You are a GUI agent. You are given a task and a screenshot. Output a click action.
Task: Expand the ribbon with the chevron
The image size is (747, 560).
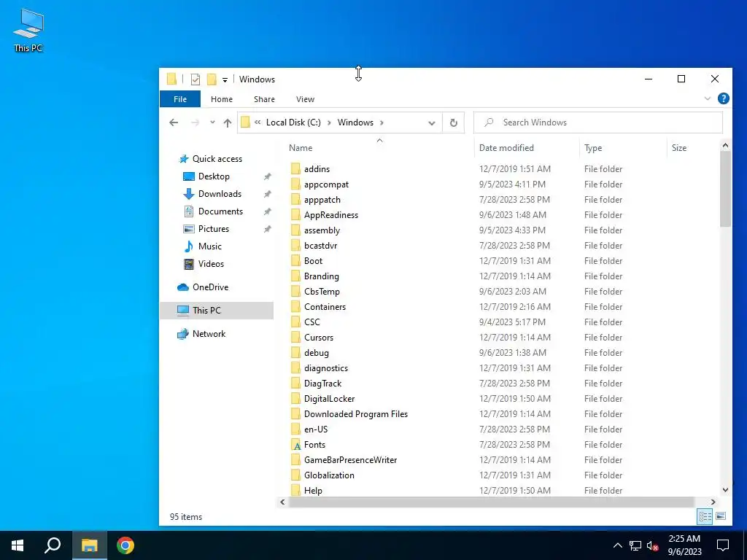[708, 98]
